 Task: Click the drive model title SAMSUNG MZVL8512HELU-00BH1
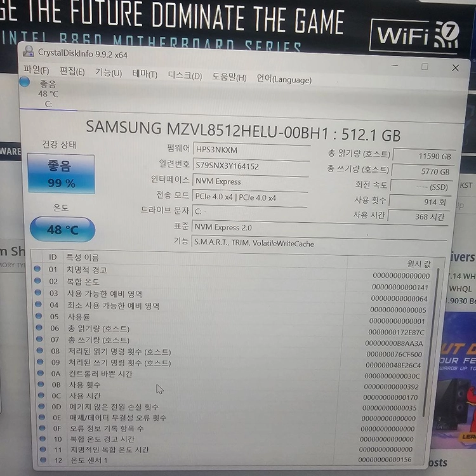tap(207, 130)
